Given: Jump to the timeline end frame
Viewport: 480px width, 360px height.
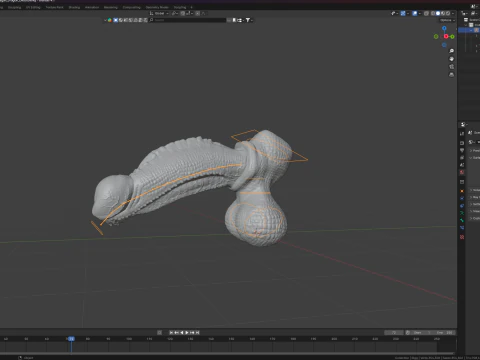Looking at the screenshot, I should [197, 332].
